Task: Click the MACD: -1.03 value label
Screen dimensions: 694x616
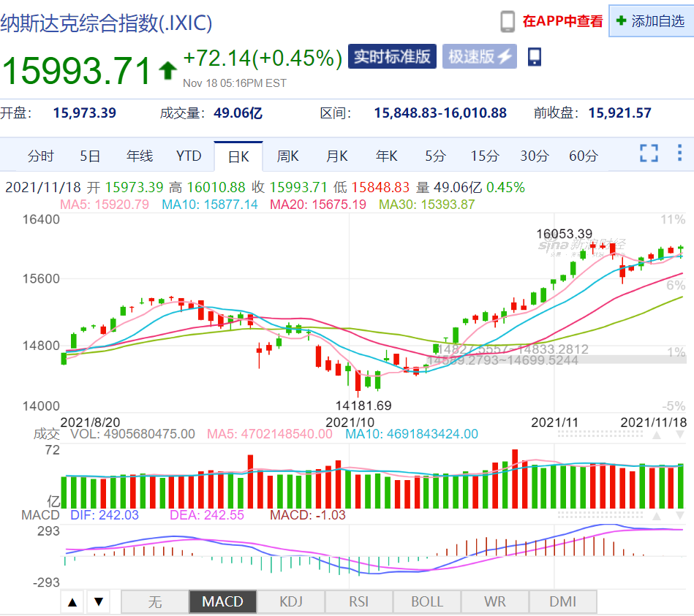Action: (308, 515)
